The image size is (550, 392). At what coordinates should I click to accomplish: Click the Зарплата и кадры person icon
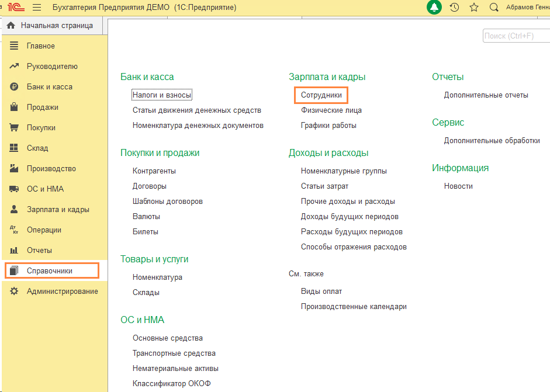[14, 209]
